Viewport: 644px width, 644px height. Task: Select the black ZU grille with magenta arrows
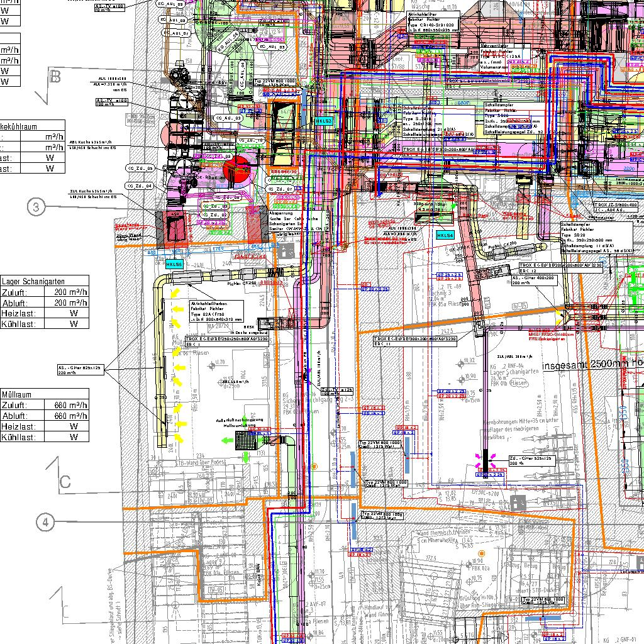click(486, 464)
